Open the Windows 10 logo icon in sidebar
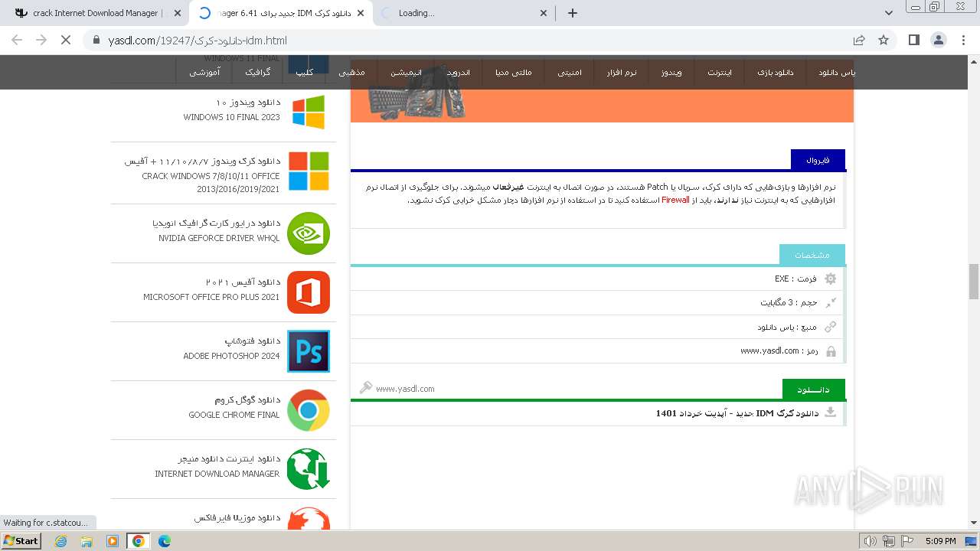Viewport: 980px width, 551px height. pyautogui.click(x=309, y=112)
